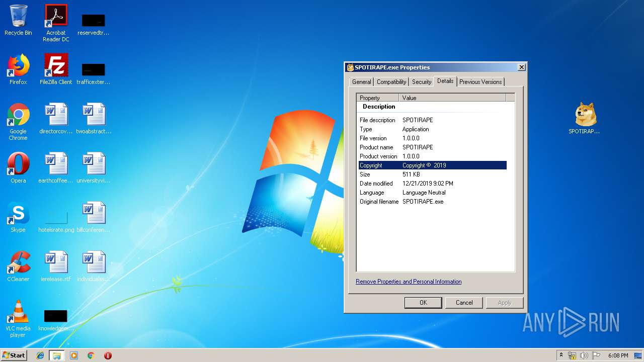Launch Google Chrome desktop shortcut
This screenshot has height=362, width=644.
pyautogui.click(x=18, y=121)
